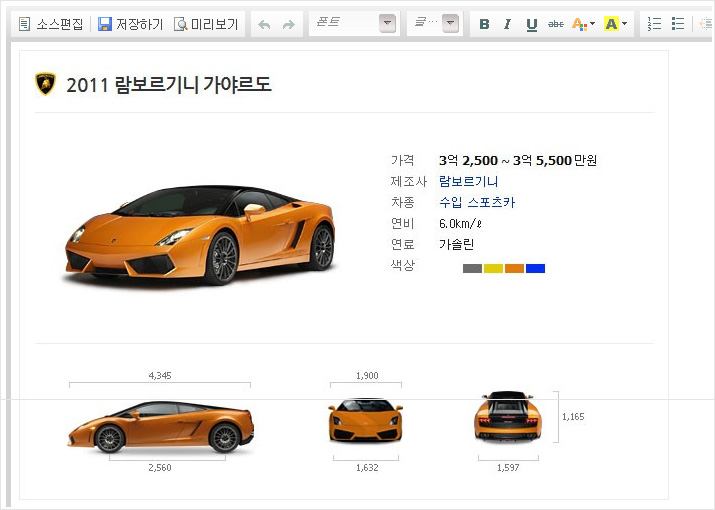Viewport: 715px width, 510px height.
Task: Click the 색상 label
Action: coord(403,265)
